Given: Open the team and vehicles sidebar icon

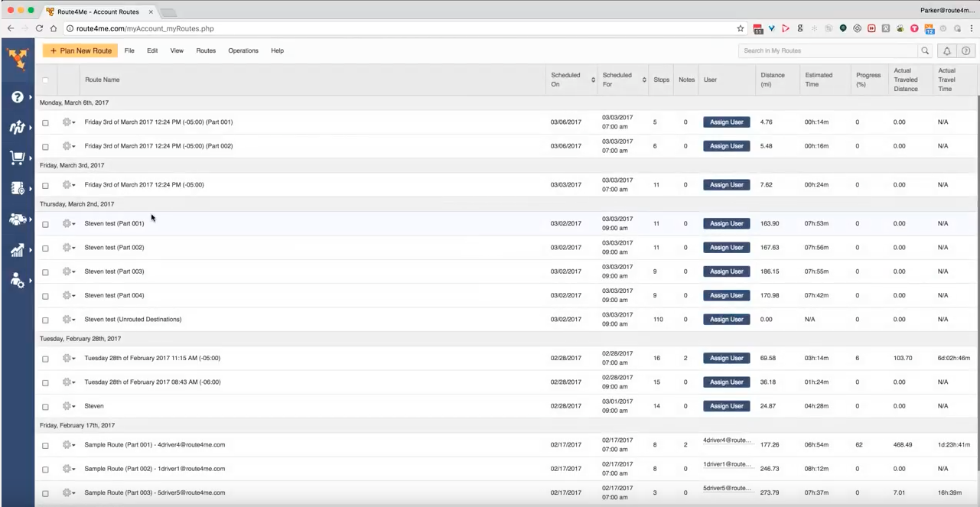Looking at the screenshot, I should coord(17,219).
